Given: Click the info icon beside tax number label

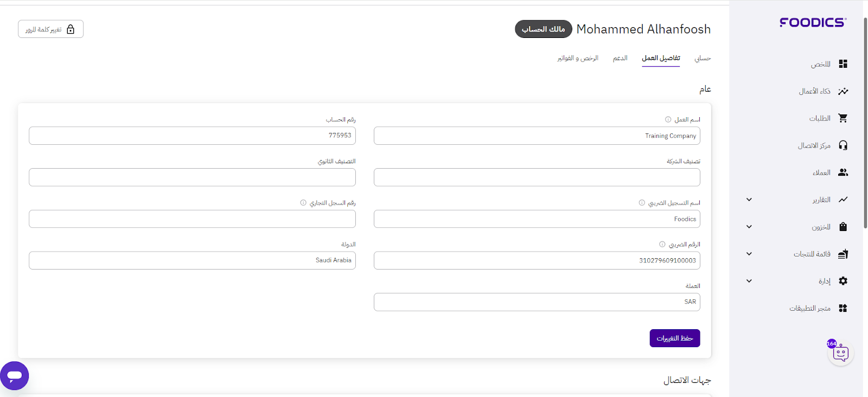Looking at the screenshot, I should (662, 244).
